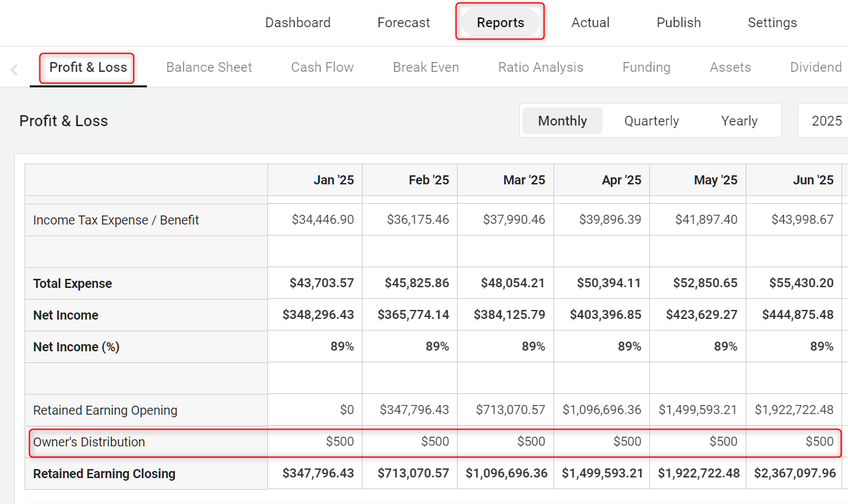Navigate to Publish

point(678,23)
